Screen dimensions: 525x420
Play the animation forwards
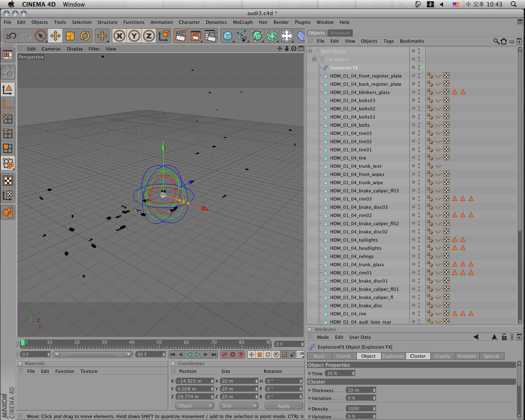(x=197, y=354)
